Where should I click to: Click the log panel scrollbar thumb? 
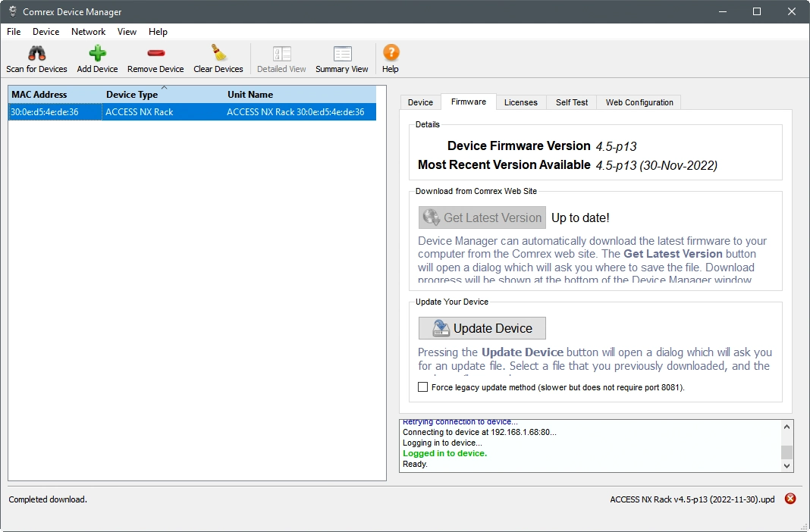tap(786, 452)
